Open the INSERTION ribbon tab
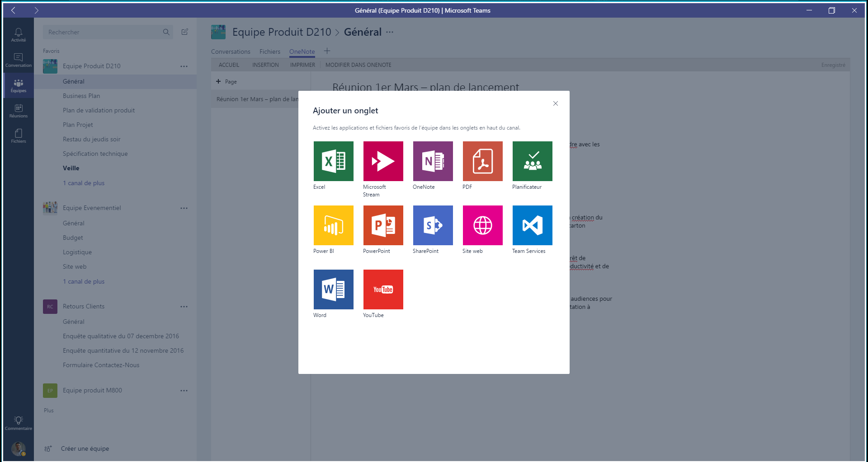Image resolution: width=868 pixels, height=462 pixels. coord(265,65)
